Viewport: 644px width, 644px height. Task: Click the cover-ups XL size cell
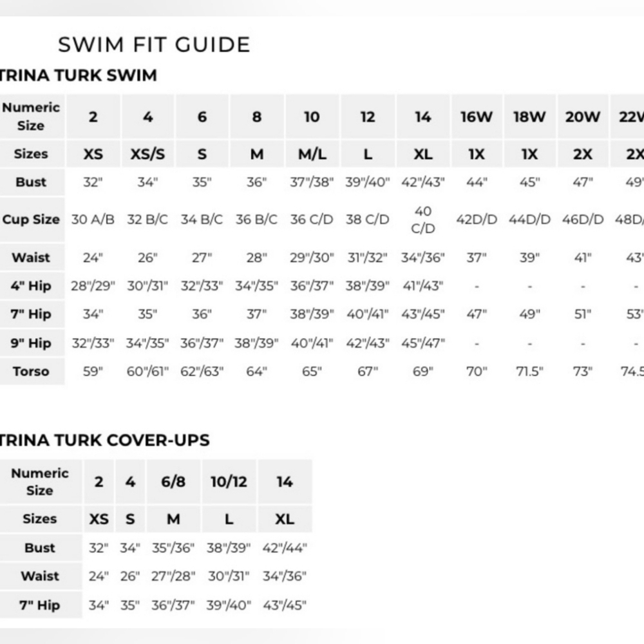coord(285,518)
